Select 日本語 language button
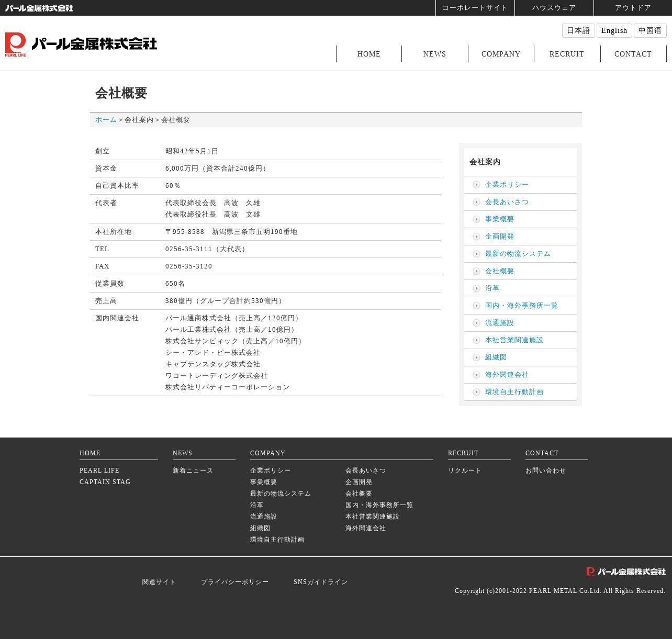Image resolution: width=672 pixels, height=639 pixels. point(578,30)
